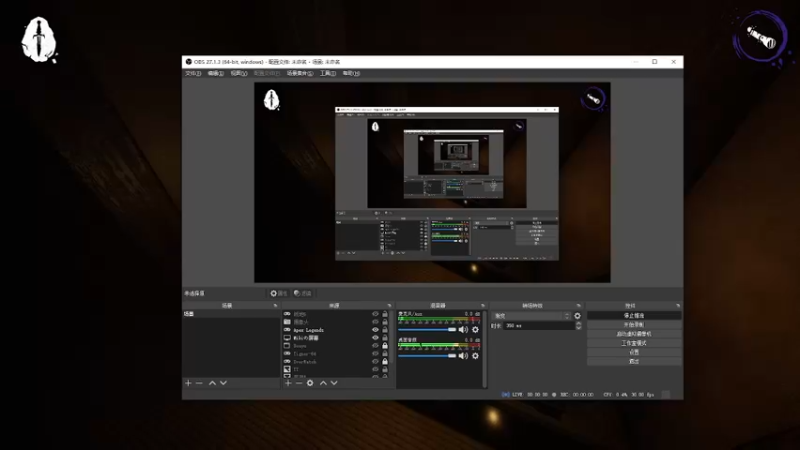Mute the 麦克风/Aux speaker icon
The width and height of the screenshot is (800, 450).
coord(463,330)
